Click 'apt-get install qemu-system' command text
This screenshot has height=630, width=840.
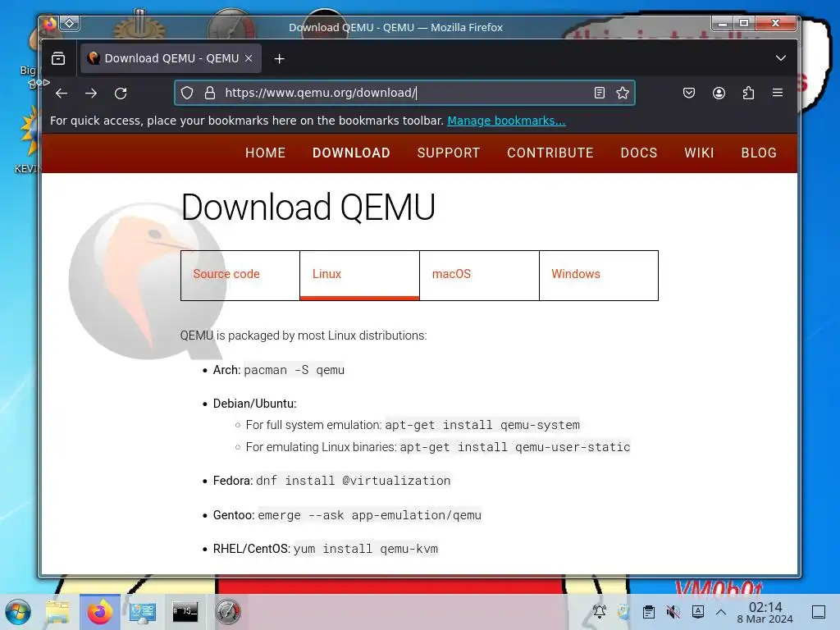[x=482, y=425]
